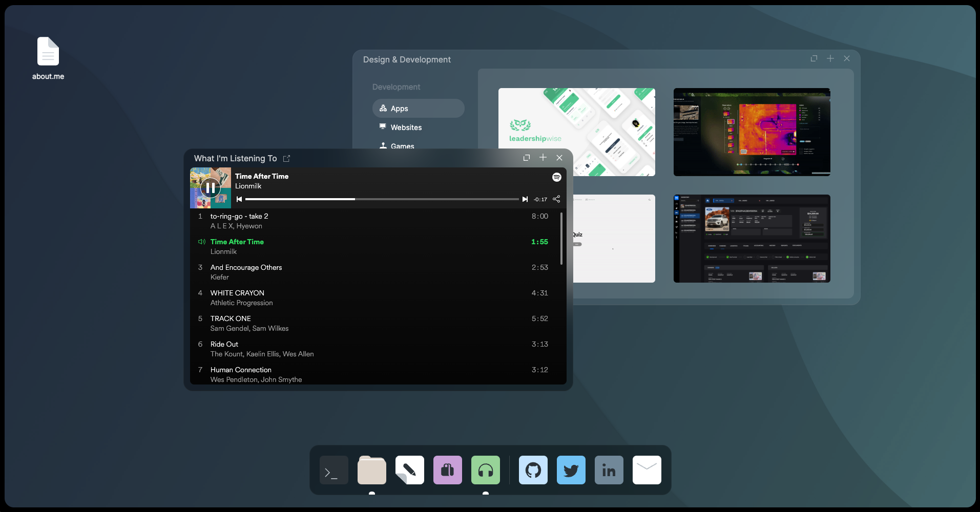Viewport: 980px width, 512px height.
Task: Play 'WHITE CRAYON' from the playlist
Action: tap(237, 293)
